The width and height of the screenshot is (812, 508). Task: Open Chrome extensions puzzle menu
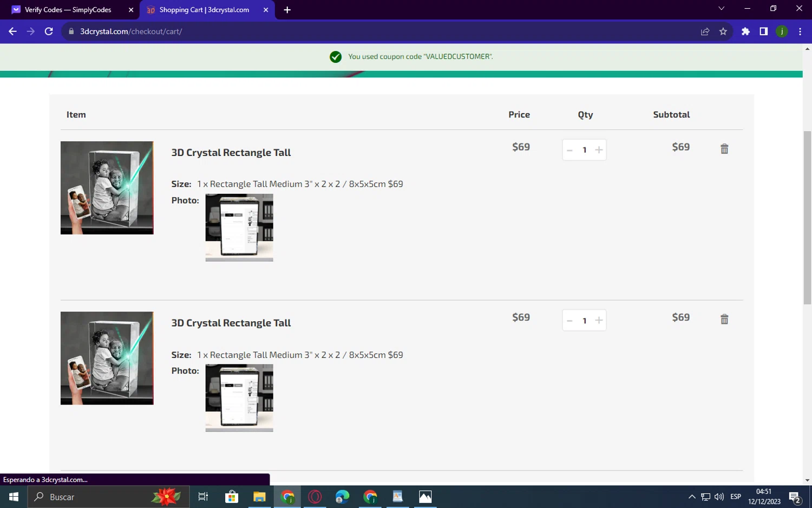point(745,31)
